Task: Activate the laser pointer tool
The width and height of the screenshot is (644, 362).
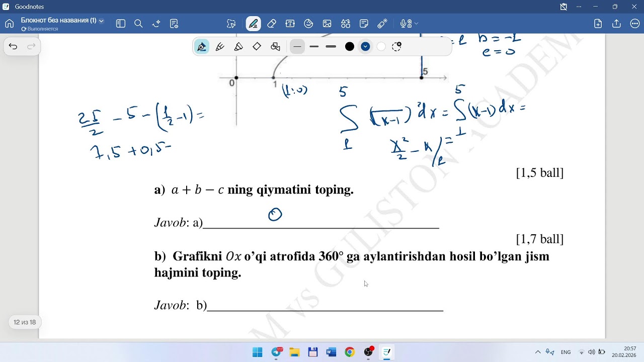Action: [382, 24]
